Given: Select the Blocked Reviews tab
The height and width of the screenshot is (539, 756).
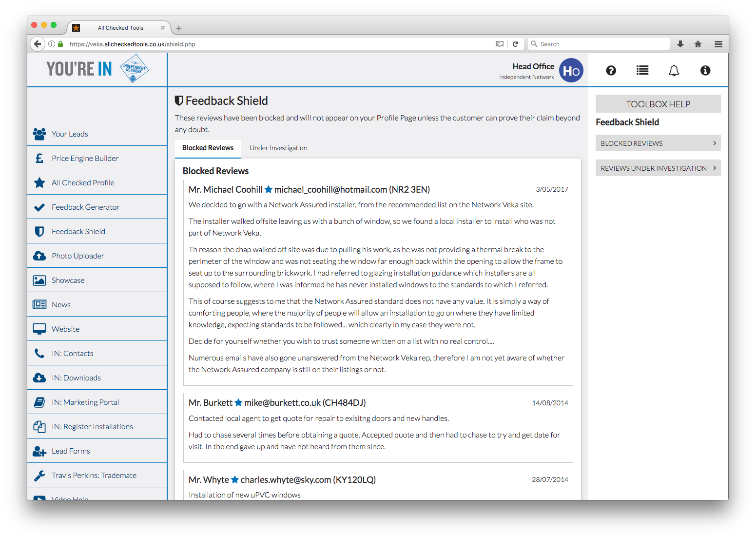Looking at the screenshot, I should pyautogui.click(x=208, y=148).
